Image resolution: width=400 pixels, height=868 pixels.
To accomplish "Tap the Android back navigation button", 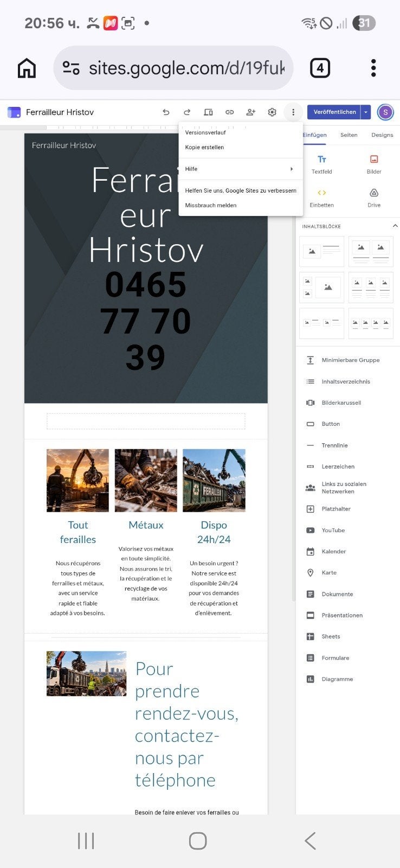I will pyautogui.click(x=310, y=841).
